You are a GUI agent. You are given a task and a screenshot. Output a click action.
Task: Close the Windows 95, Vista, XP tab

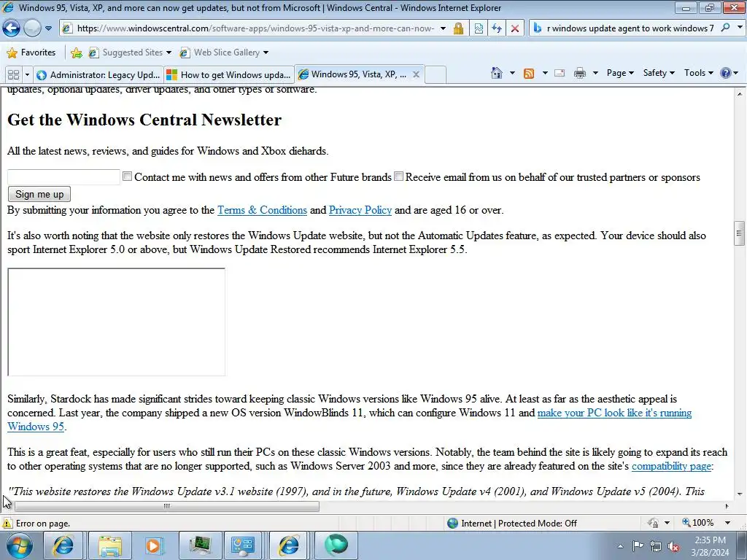(x=416, y=74)
